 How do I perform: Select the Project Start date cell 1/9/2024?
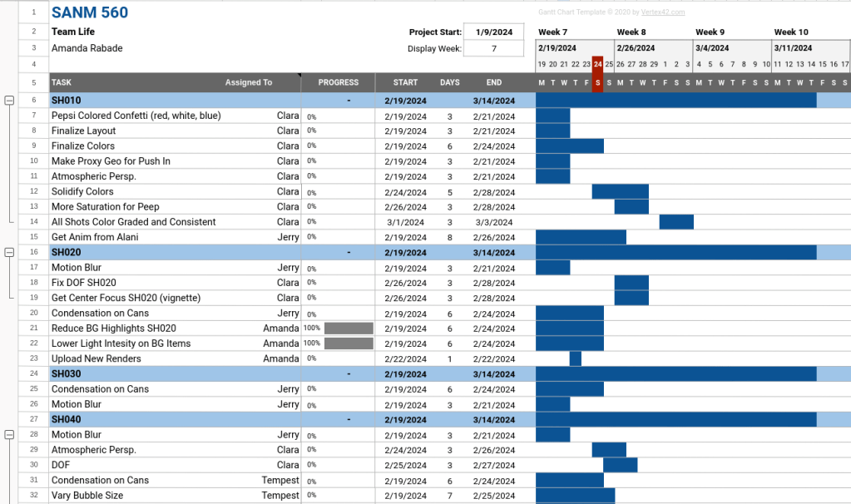pyautogui.click(x=493, y=32)
